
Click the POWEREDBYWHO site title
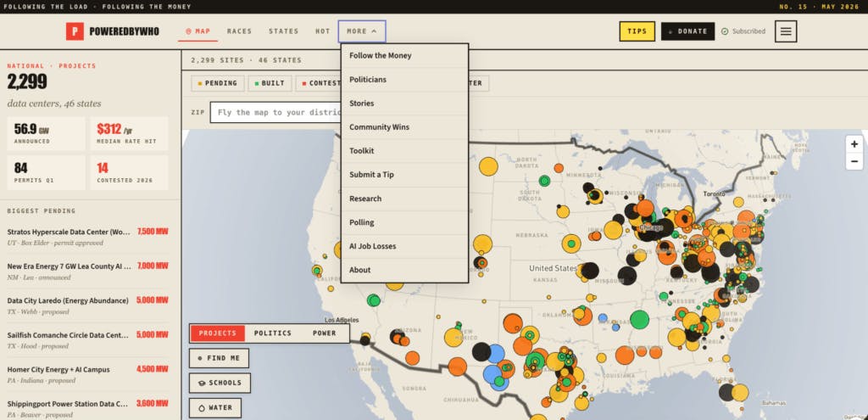tap(124, 31)
